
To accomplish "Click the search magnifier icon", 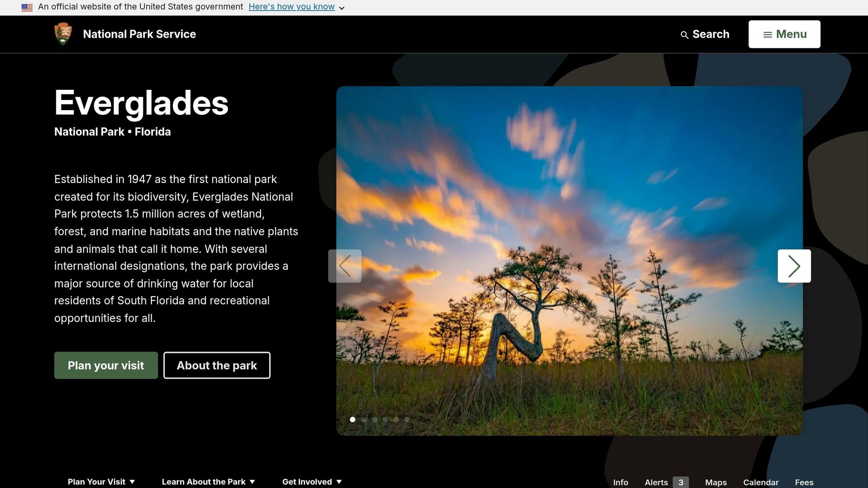I will click(x=684, y=35).
